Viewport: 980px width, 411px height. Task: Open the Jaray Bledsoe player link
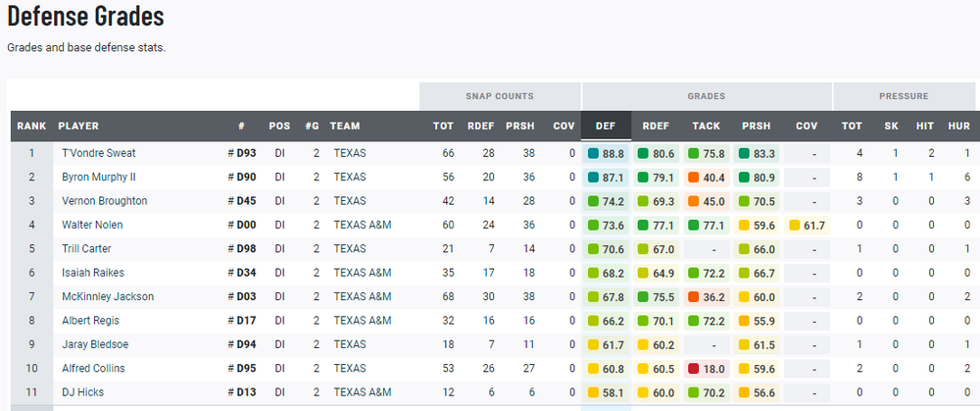[x=95, y=345]
